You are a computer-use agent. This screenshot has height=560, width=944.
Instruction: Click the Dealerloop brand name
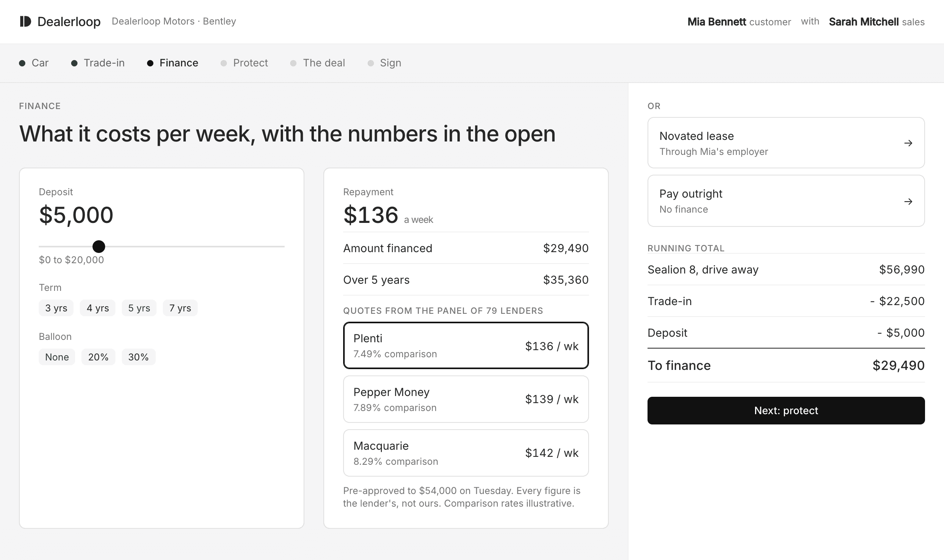[69, 22]
